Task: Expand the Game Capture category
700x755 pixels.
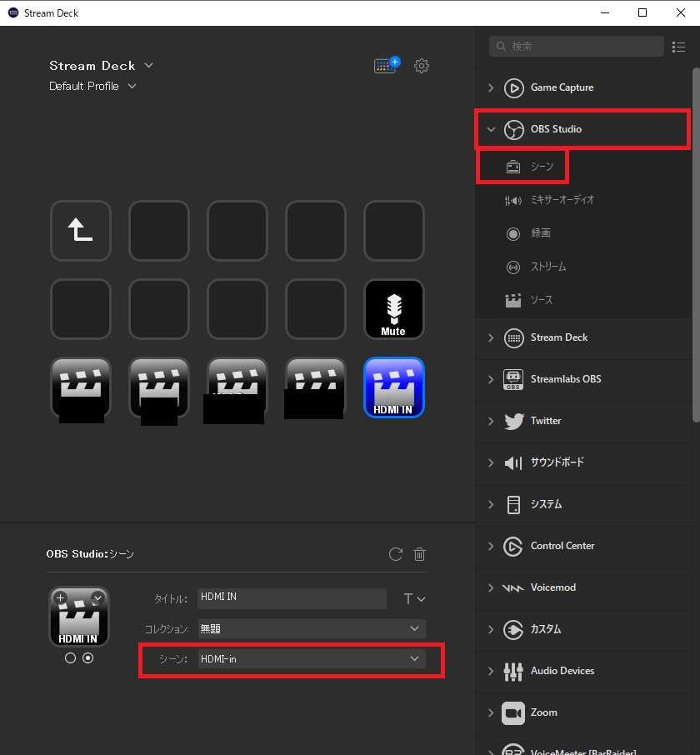Action: [491, 88]
